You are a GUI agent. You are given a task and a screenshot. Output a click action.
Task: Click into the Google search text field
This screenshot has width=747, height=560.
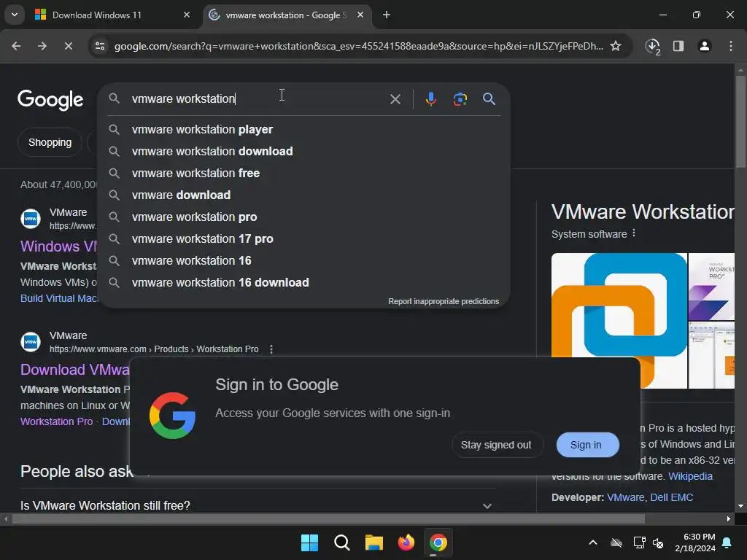(258, 98)
